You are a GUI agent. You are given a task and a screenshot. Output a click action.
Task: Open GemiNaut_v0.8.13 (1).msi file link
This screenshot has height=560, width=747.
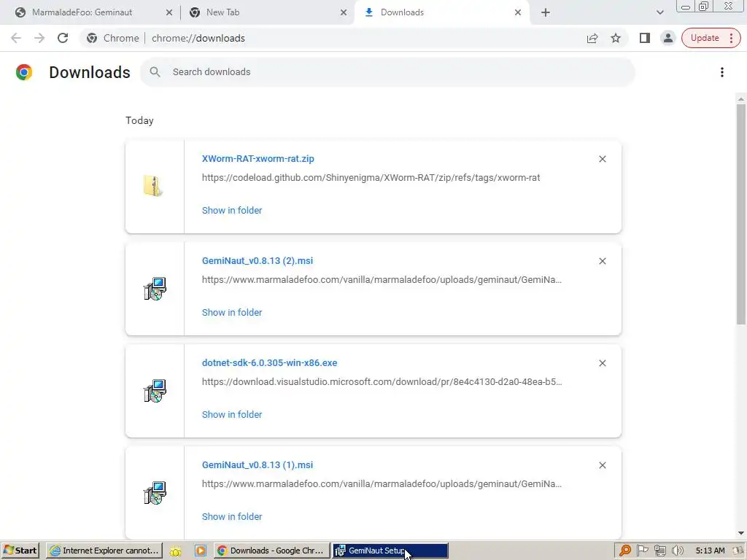[258, 464]
